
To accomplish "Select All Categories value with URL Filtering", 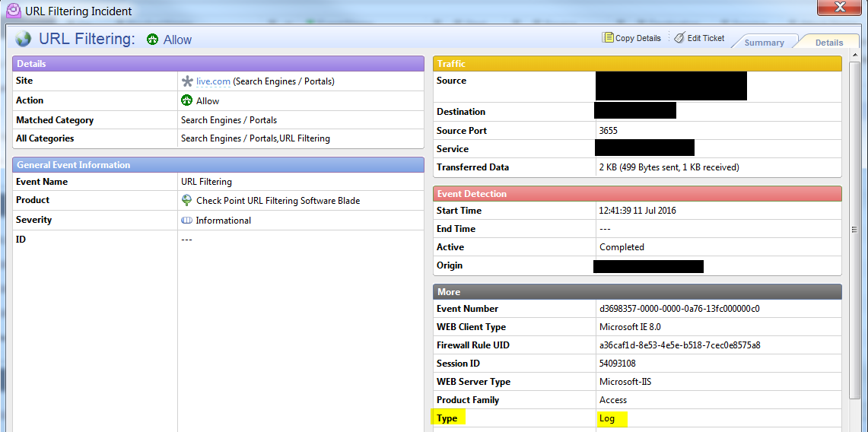I will pyautogui.click(x=255, y=138).
